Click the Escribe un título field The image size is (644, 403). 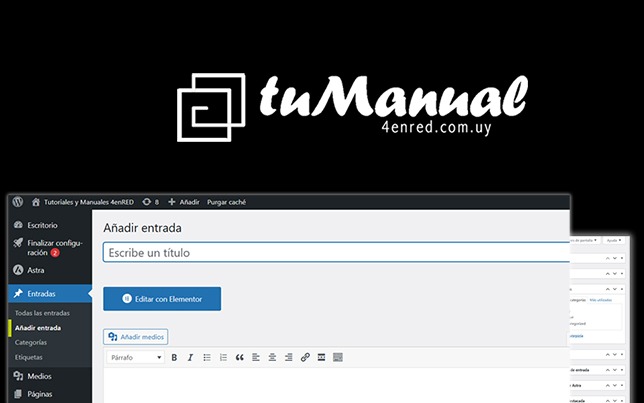pos(336,253)
